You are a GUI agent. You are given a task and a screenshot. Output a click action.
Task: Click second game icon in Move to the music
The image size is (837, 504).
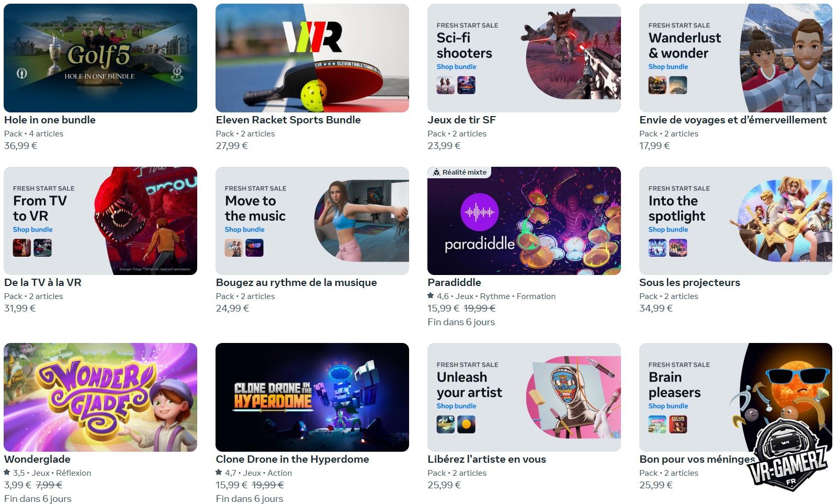click(x=254, y=248)
